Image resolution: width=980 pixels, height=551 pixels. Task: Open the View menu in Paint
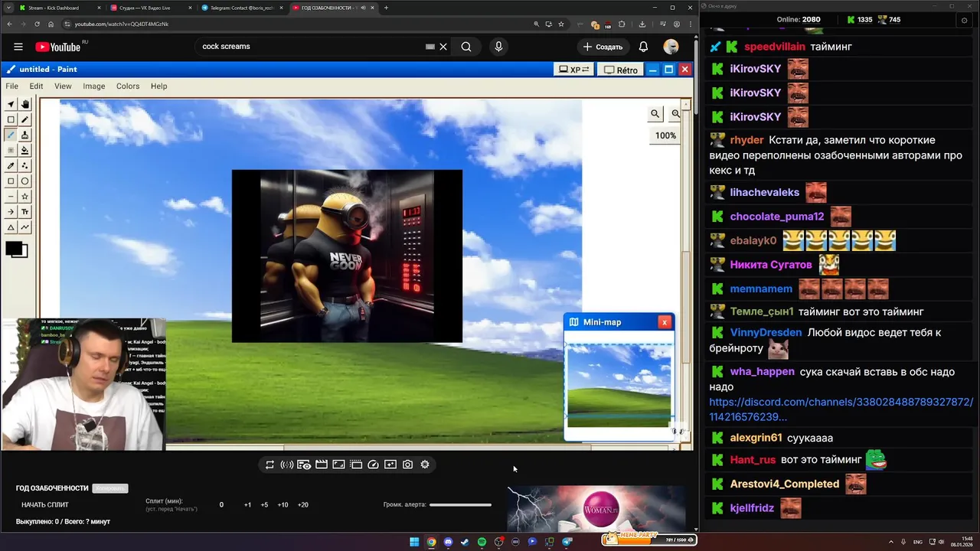tap(63, 86)
